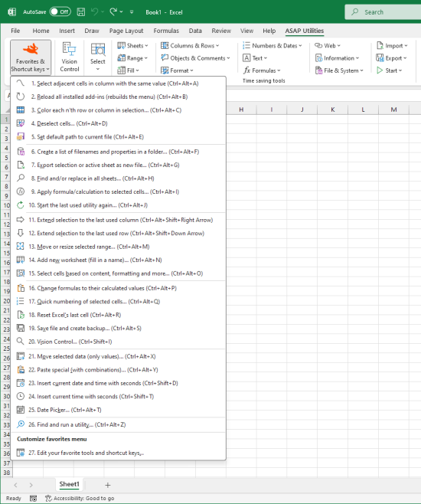Add a new sheet with plus button
The width and height of the screenshot is (421, 504).
tap(108, 485)
